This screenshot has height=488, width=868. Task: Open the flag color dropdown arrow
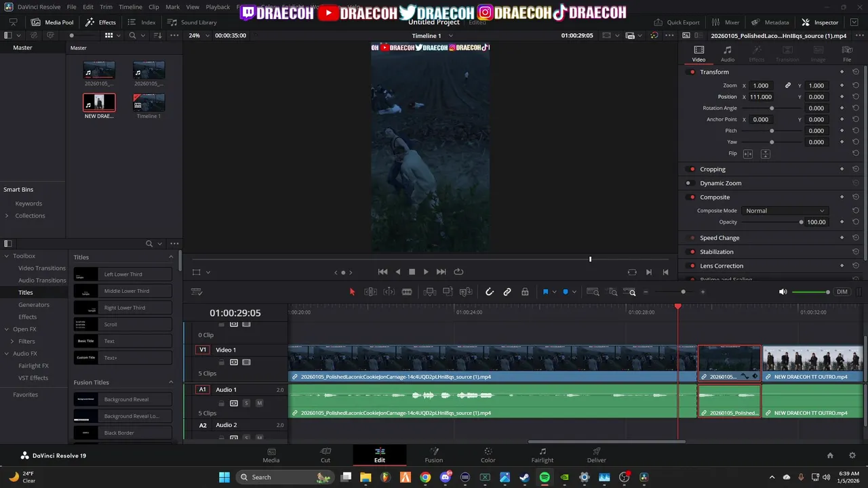(x=554, y=292)
